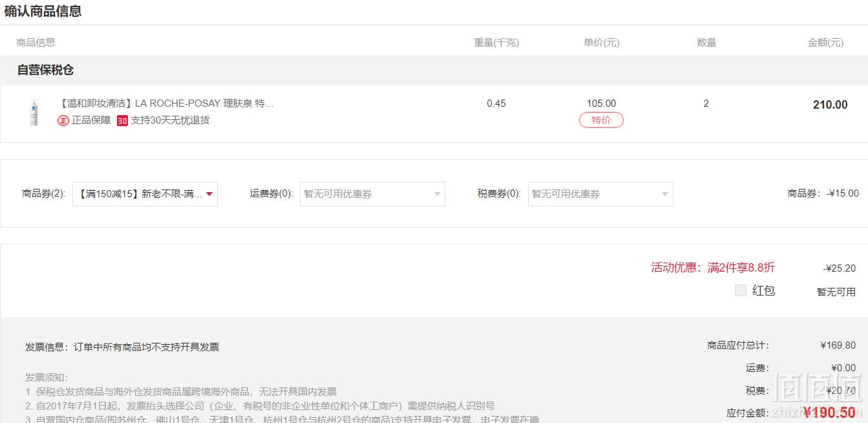868x423 pixels.
Task: Click the activity discount -¥25.20 value
Action: click(x=840, y=268)
